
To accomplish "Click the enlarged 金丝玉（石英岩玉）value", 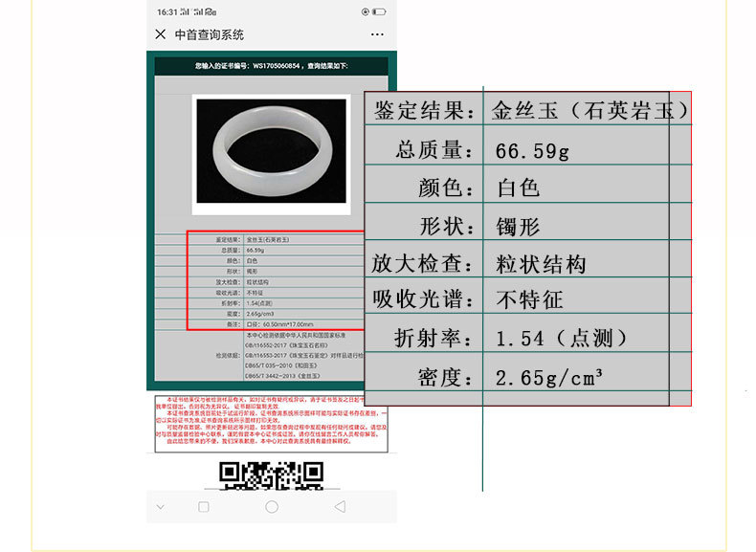I will (590, 110).
